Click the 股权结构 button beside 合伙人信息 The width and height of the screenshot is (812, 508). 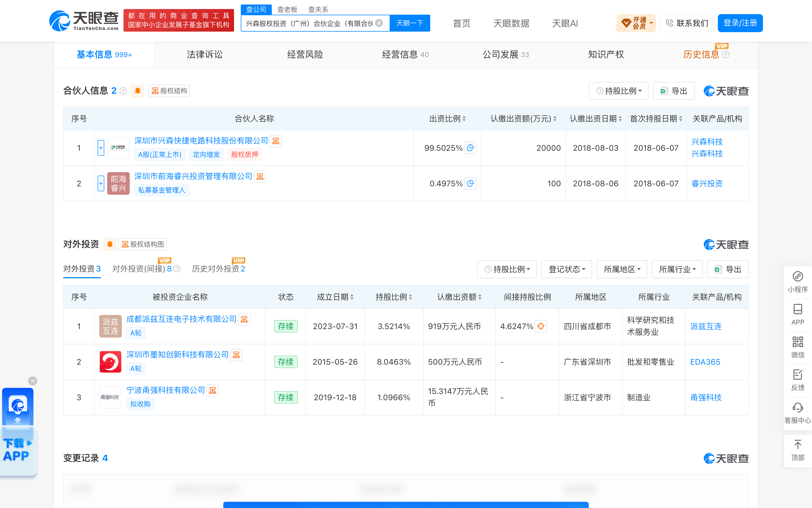point(169,91)
